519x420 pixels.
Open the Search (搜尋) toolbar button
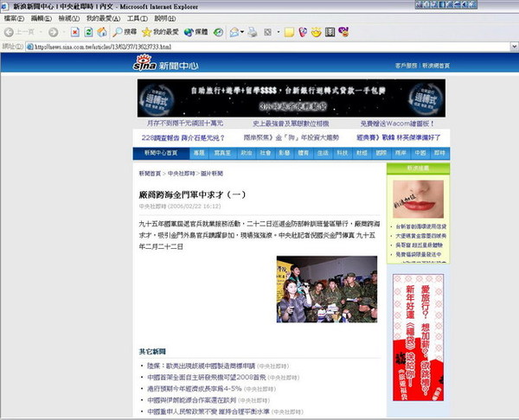coord(125,32)
